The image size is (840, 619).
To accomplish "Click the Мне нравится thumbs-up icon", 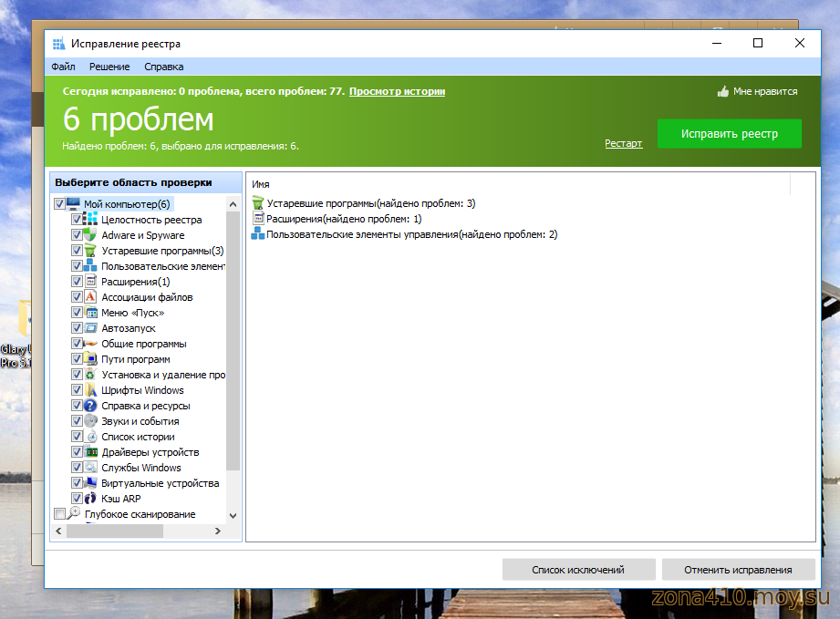I will coord(723,91).
